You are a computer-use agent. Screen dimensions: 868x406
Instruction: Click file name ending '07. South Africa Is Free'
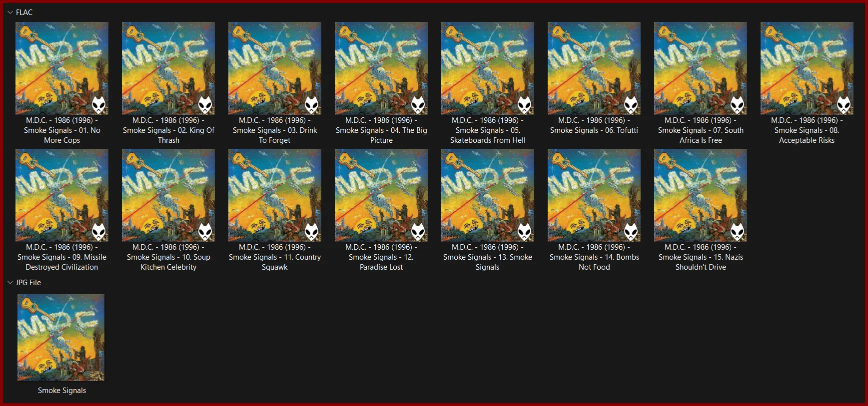[x=701, y=130]
